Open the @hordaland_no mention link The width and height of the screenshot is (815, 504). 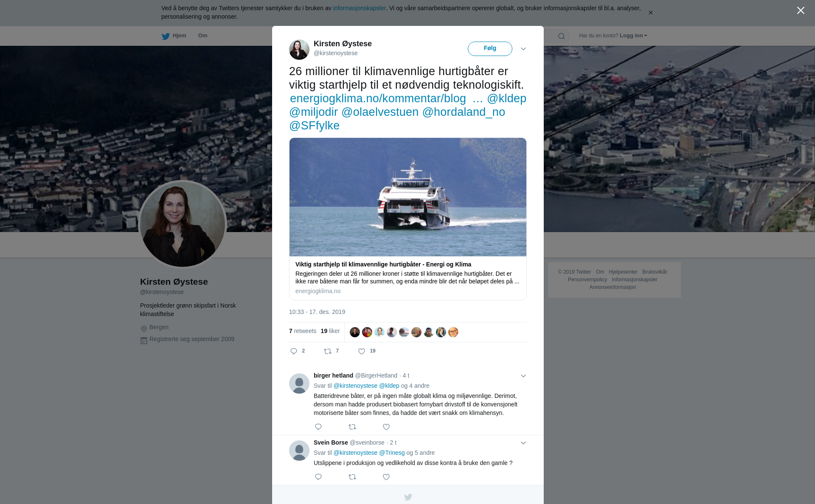(464, 112)
